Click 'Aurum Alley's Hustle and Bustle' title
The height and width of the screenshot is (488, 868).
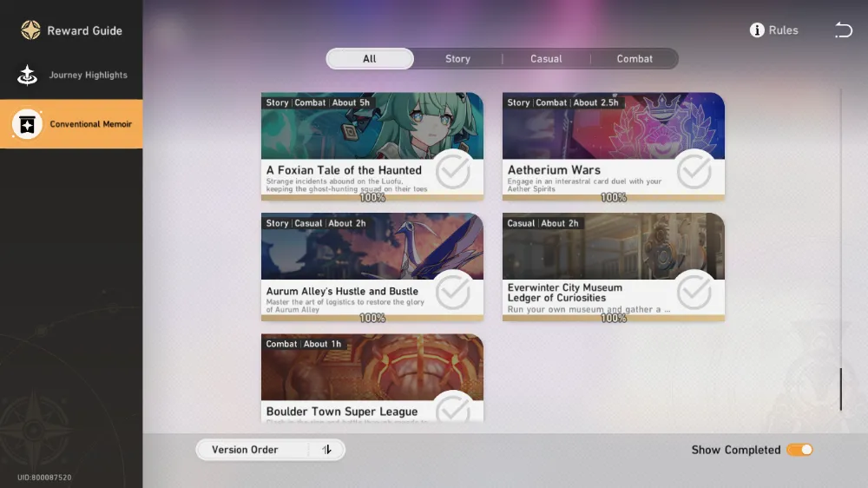tap(342, 291)
